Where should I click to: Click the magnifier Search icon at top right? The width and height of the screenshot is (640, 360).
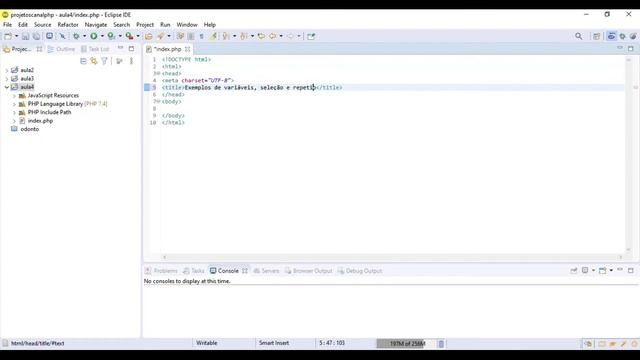(579, 36)
